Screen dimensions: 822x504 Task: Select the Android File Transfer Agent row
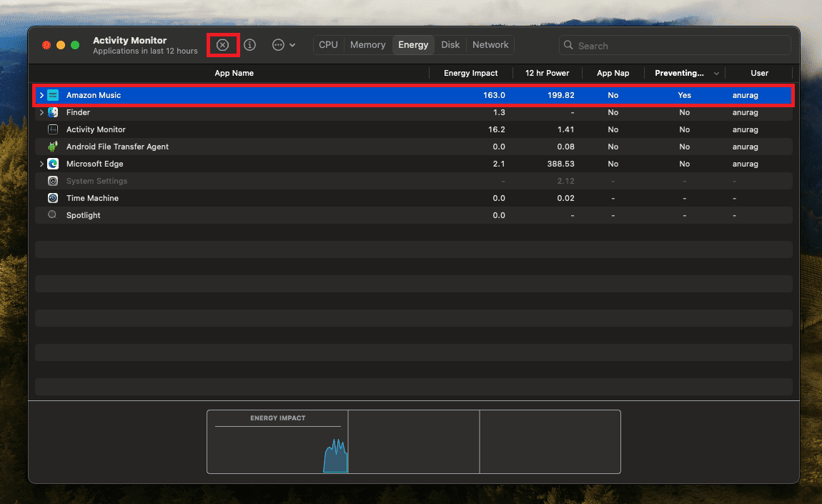(x=414, y=147)
